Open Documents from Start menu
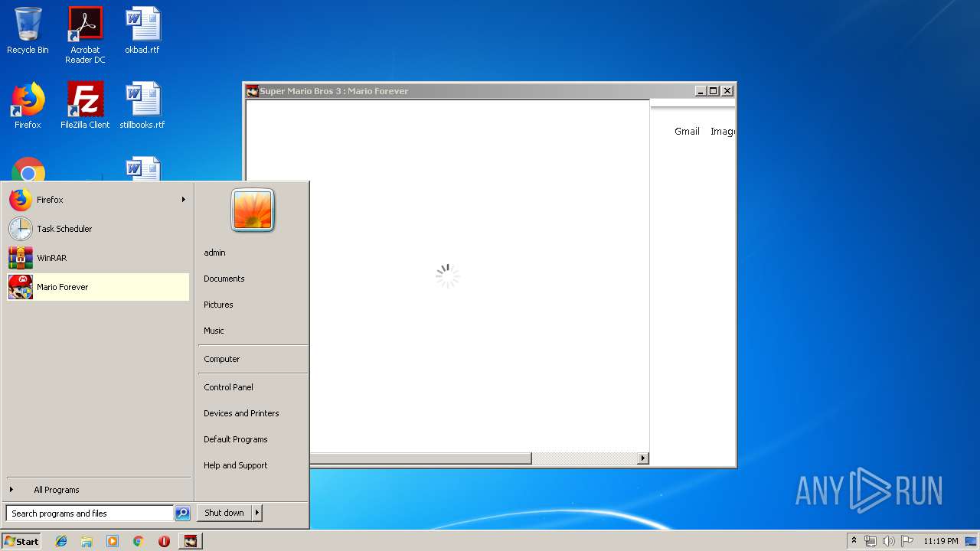This screenshot has height=551, width=980. [224, 279]
